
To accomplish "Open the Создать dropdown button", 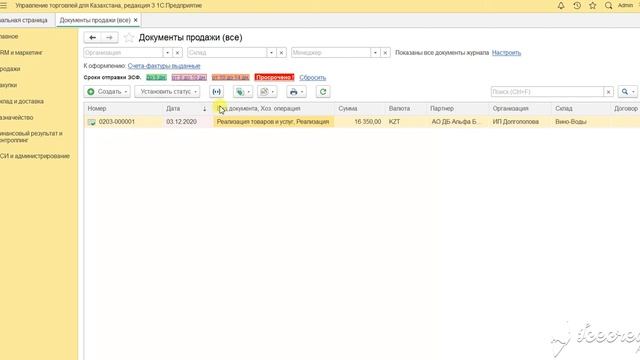I will click(x=107, y=92).
